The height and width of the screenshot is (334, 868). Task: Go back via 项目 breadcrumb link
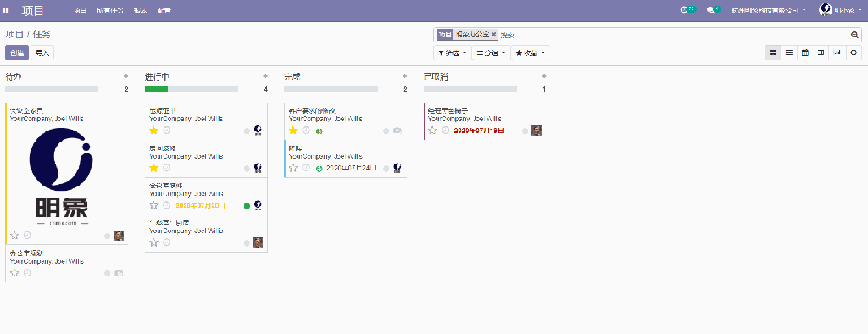tap(14, 35)
